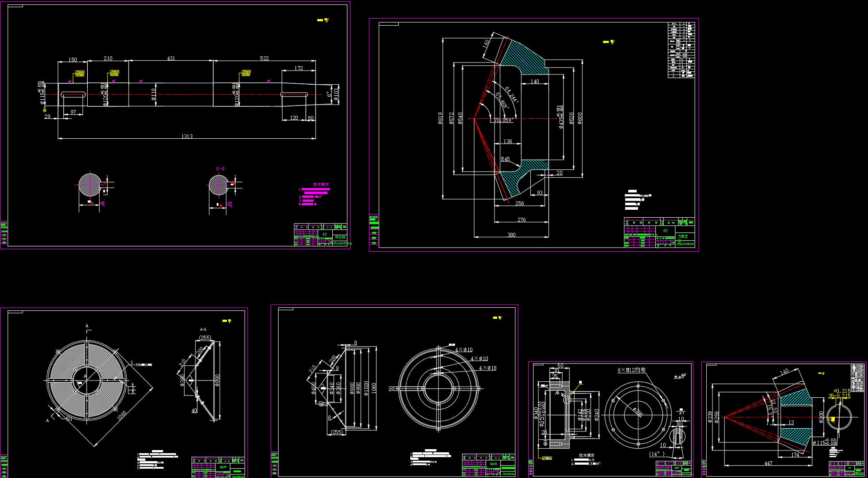Select the 447 length on the small gear drawing
Image resolution: width=868 pixels, height=478 pixels.
click(768, 463)
